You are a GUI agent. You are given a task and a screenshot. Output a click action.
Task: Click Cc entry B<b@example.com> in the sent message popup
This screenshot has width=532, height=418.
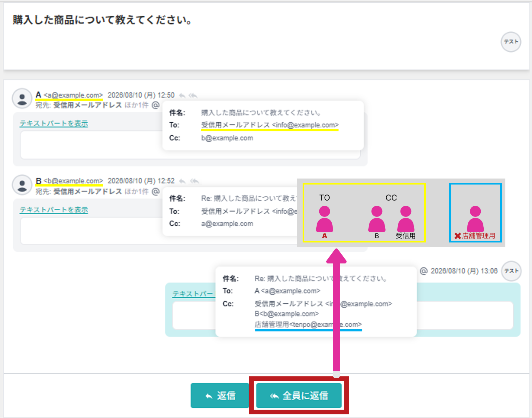tap(287, 314)
